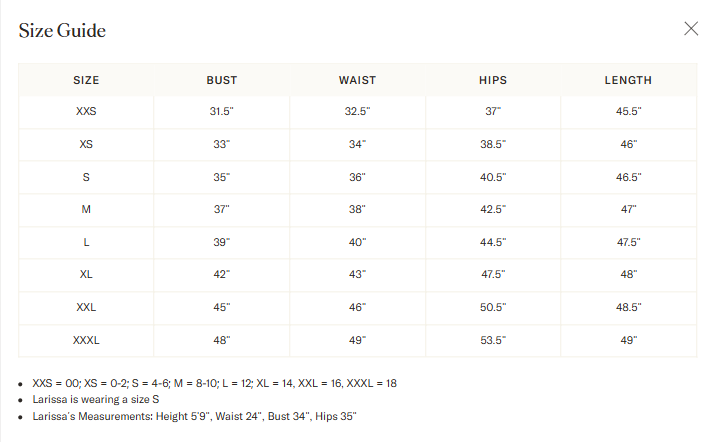Click the XL size row label
The image size is (711, 442).
(86, 275)
